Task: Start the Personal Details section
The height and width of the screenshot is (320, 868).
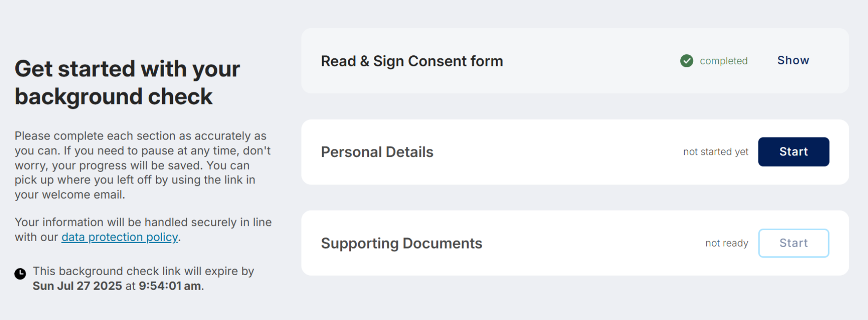Action: pyautogui.click(x=793, y=152)
